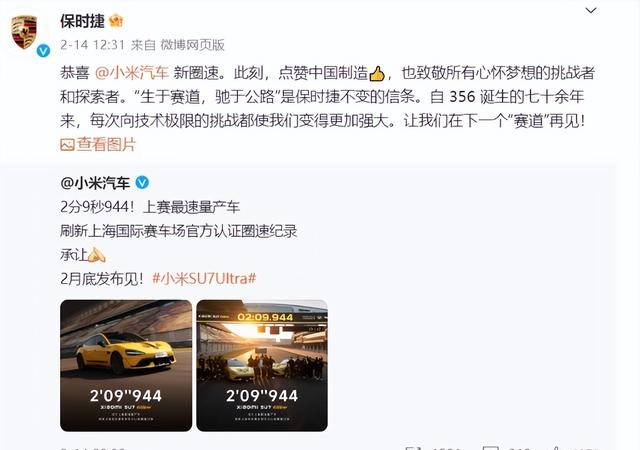Click the 2-14 12:31 post timestamp
The width and height of the screenshot is (640, 450).
coord(92,45)
